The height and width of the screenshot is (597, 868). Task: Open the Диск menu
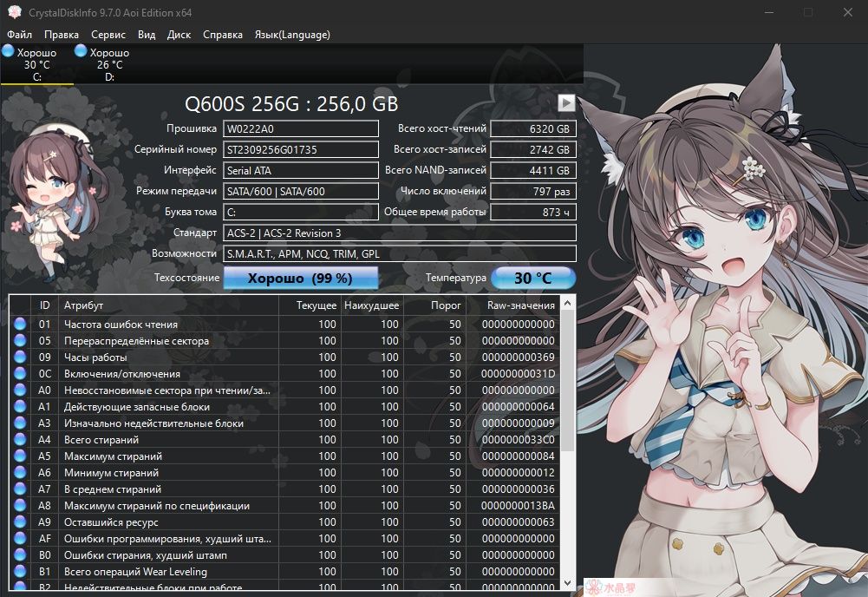(x=179, y=35)
